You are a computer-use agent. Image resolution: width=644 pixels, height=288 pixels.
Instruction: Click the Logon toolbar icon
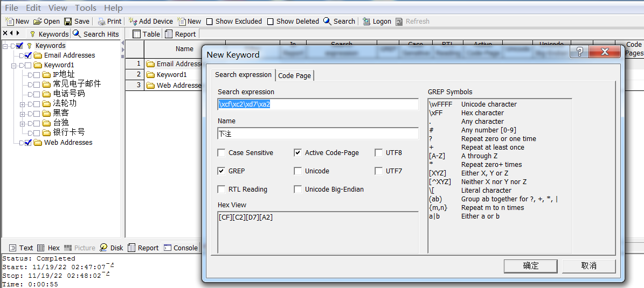367,22
